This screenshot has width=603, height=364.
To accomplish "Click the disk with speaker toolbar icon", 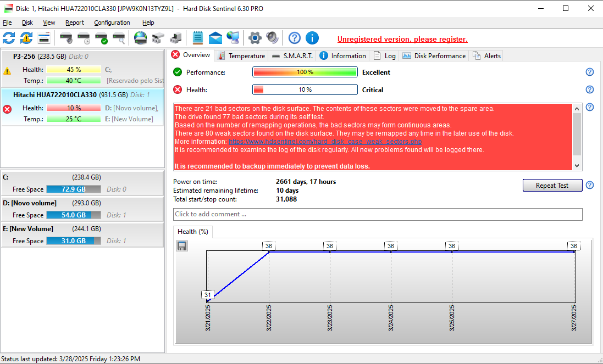I will point(66,38).
